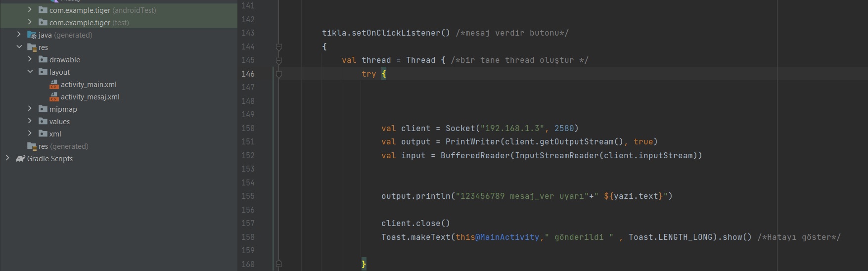Click the "try" keyword on line 146
Screen dimensions: 868x271
point(369,74)
